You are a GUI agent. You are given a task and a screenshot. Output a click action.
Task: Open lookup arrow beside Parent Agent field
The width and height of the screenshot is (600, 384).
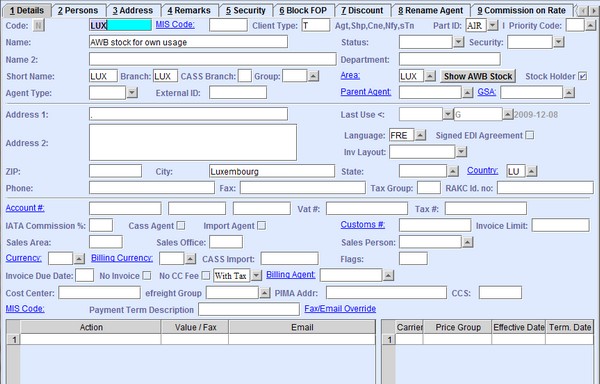467,93
